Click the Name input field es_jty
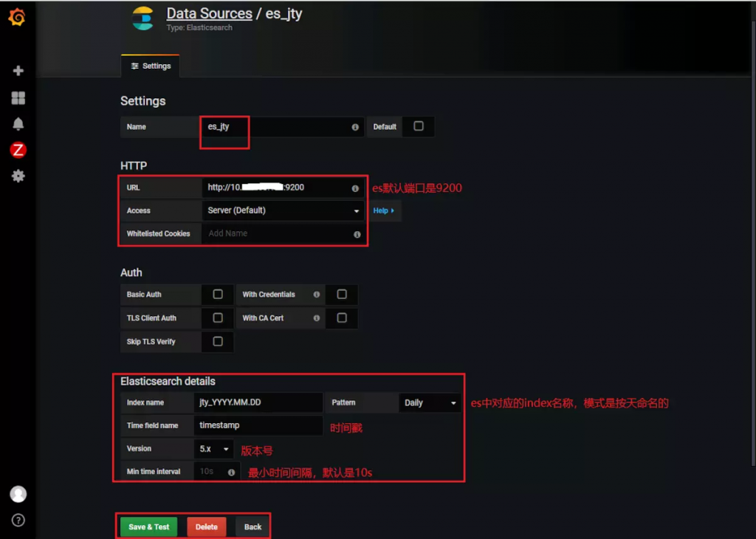The image size is (756, 539). pos(283,127)
